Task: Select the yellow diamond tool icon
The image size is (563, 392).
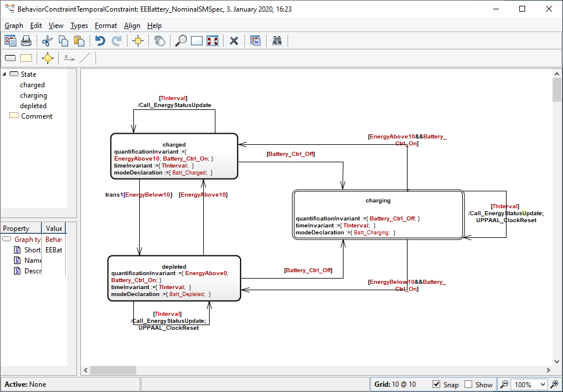Action: (x=48, y=58)
